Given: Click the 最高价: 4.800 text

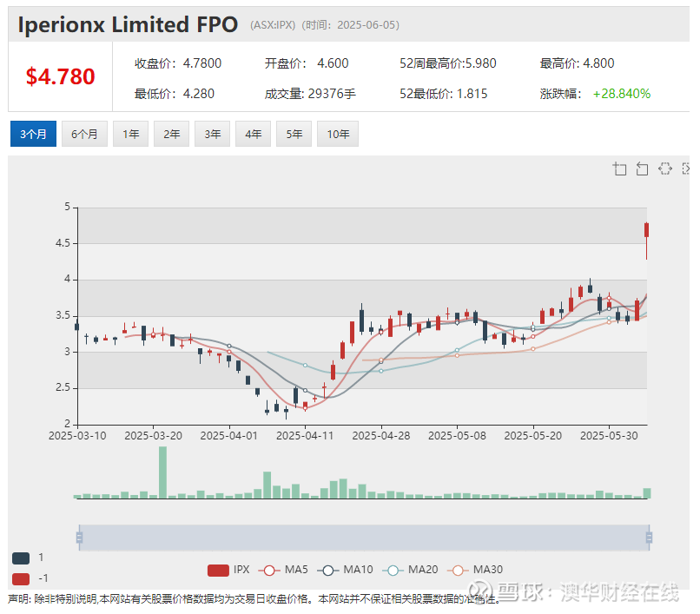Looking at the screenshot, I should pos(577,63).
